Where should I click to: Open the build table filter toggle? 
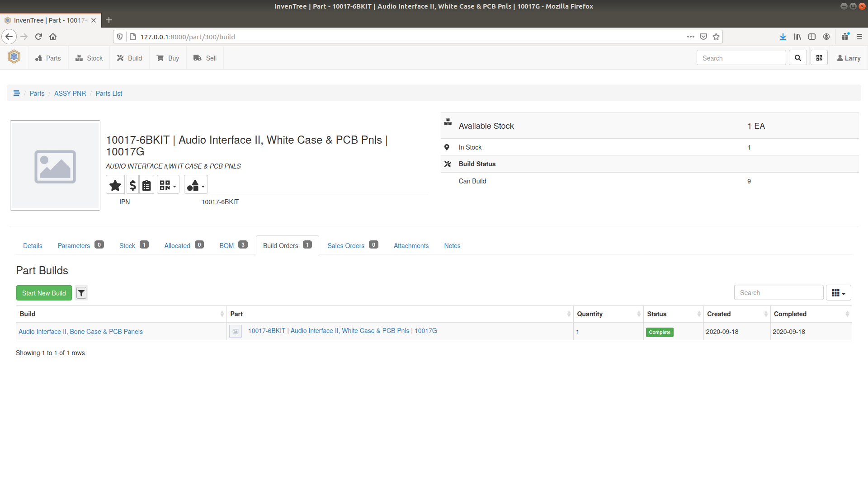[81, 293]
